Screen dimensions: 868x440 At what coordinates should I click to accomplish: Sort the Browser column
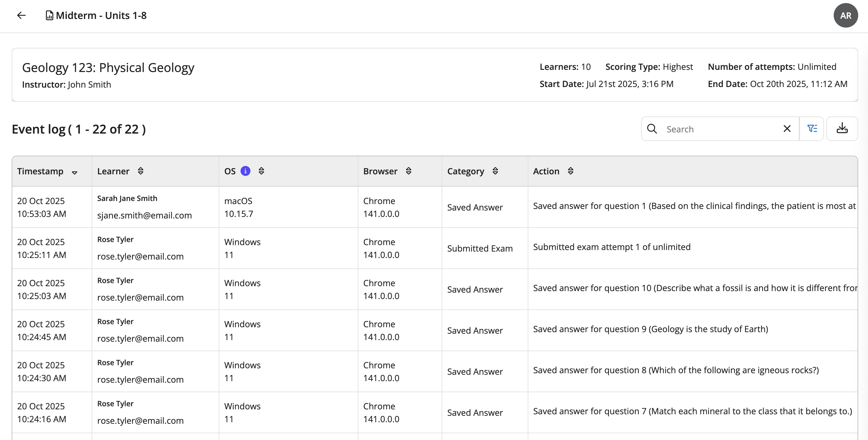point(408,171)
